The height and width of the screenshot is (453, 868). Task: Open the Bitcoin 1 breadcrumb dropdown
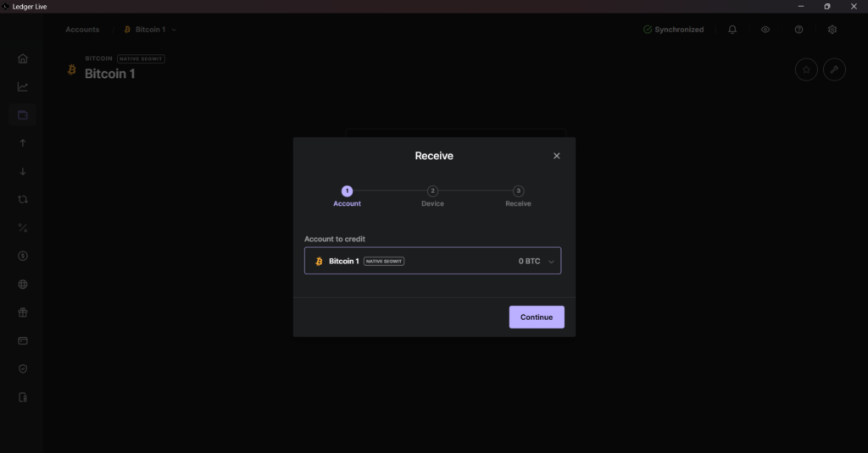150,30
